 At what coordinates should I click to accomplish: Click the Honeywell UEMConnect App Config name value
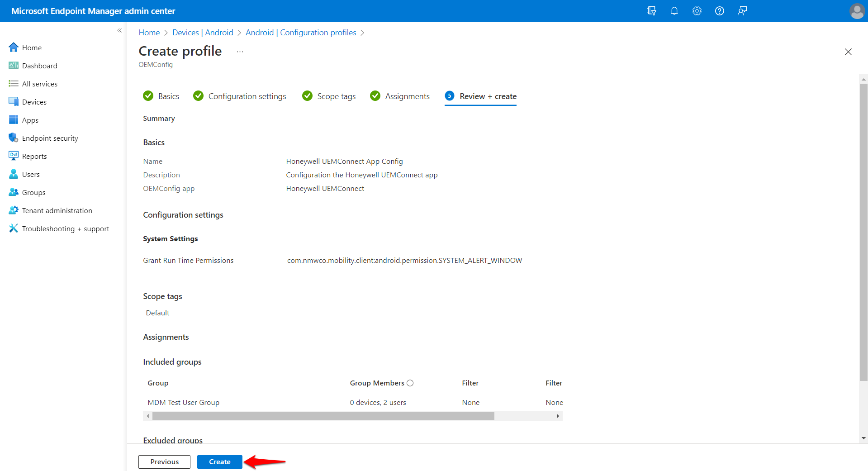(344, 161)
